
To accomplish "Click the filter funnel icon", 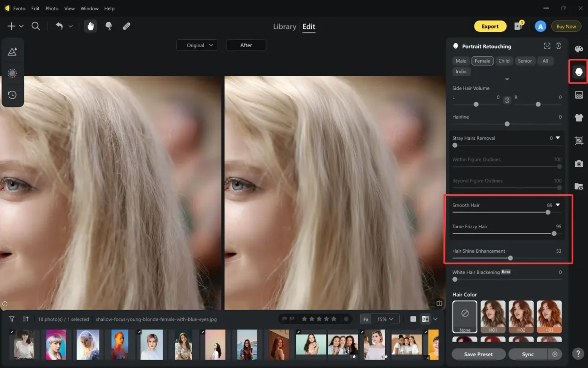I will point(12,319).
